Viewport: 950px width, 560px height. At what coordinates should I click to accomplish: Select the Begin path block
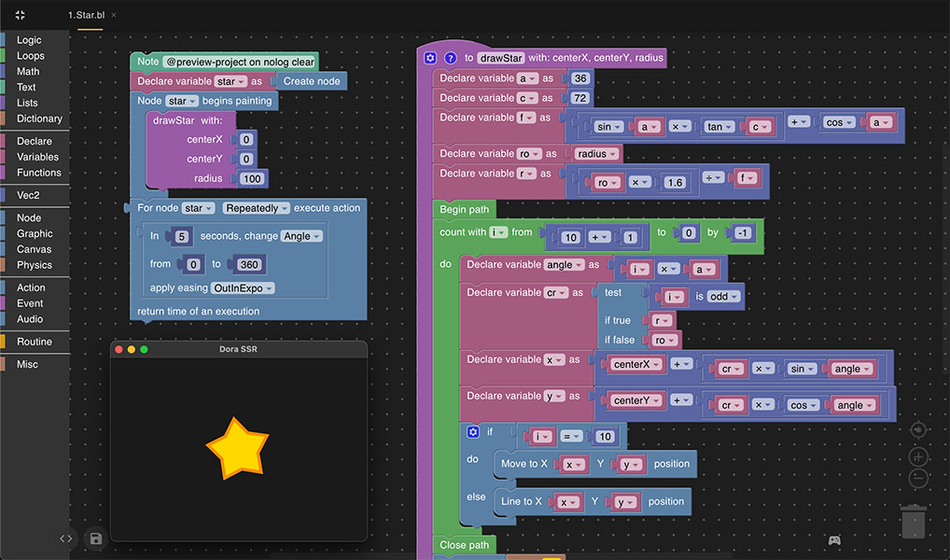tap(464, 210)
